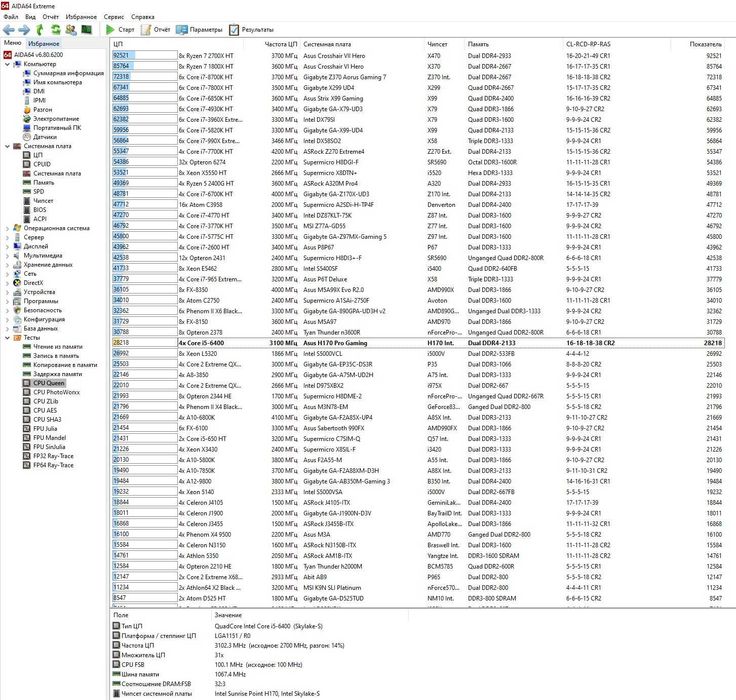Select the Портативный ПК icon
736x700 pixels.
click(x=27, y=128)
